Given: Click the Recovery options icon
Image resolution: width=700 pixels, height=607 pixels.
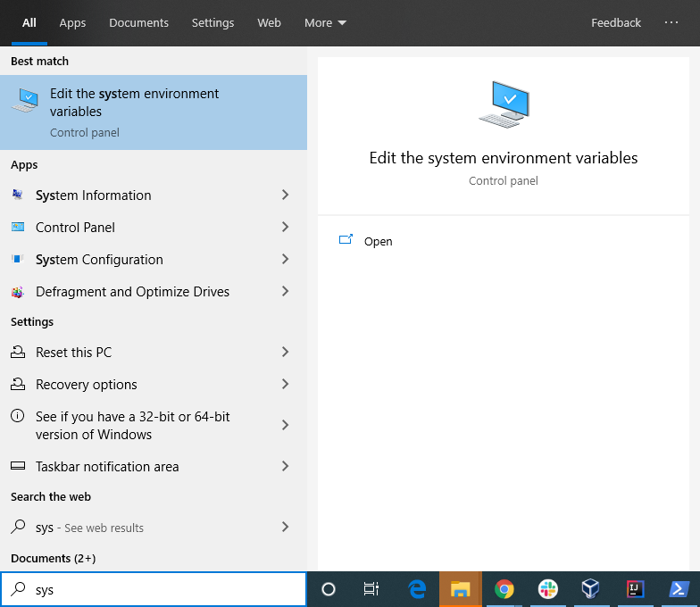Looking at the screenshot, I should coord(18,384).
